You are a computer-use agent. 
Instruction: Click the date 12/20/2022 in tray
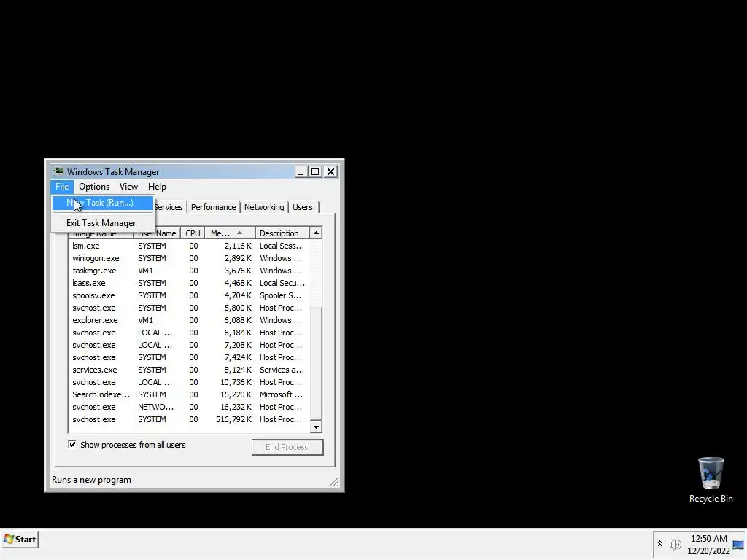[708, 551]
